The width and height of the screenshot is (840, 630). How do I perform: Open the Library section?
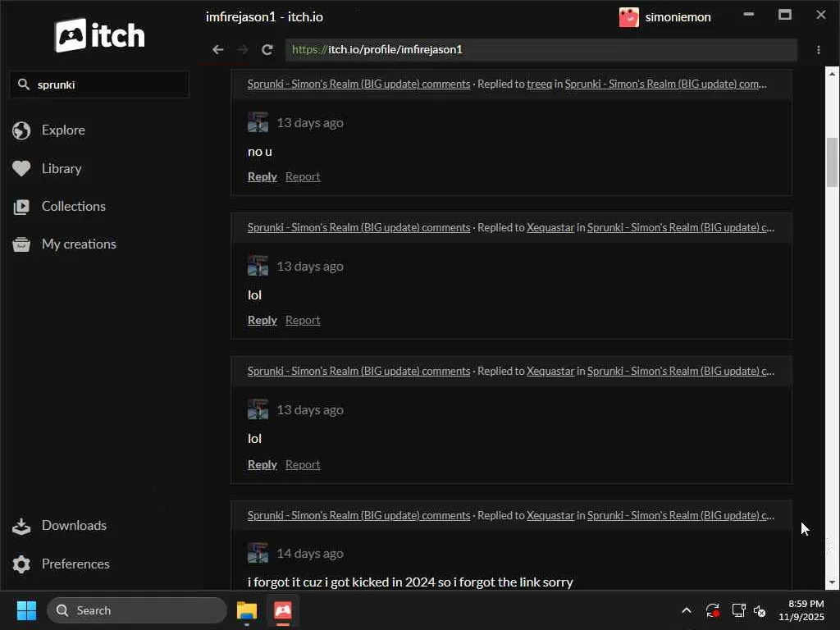point(62,168)
